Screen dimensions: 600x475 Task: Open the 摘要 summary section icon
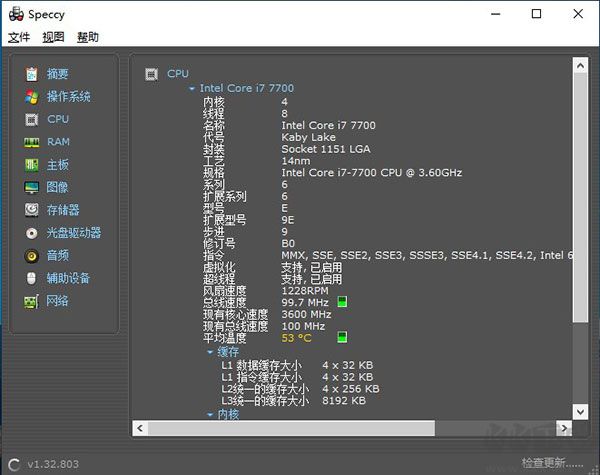point(31,74)
